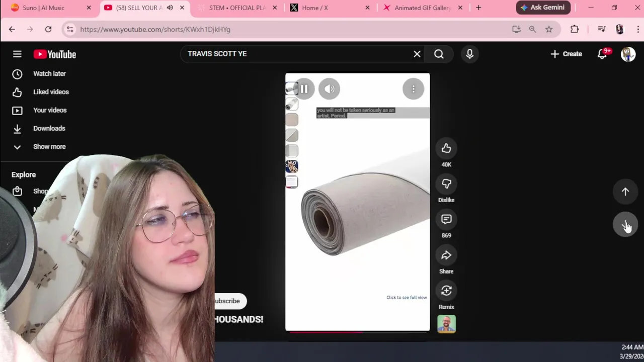Close the Home / X tab
This screenshot has height=362, width=644.
(x=367, y=8)
